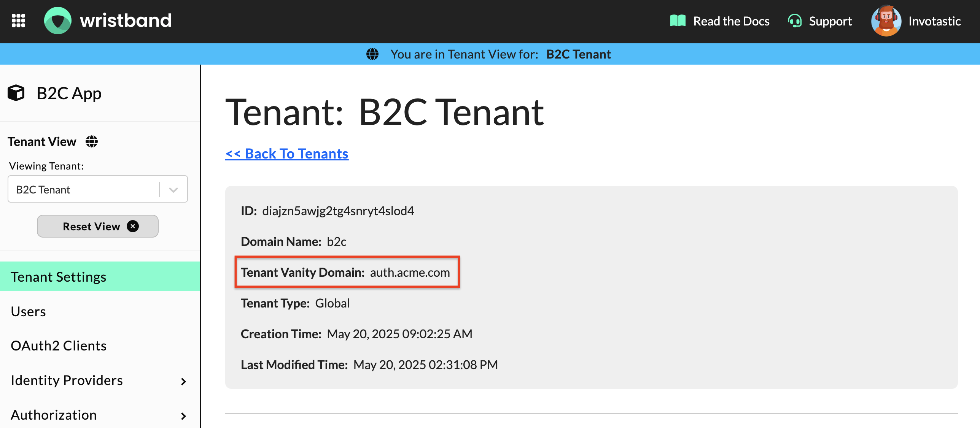Expand the Authorization submenu chevron
This screenshot has height=428, width=980.
click(x=184, y=416)
